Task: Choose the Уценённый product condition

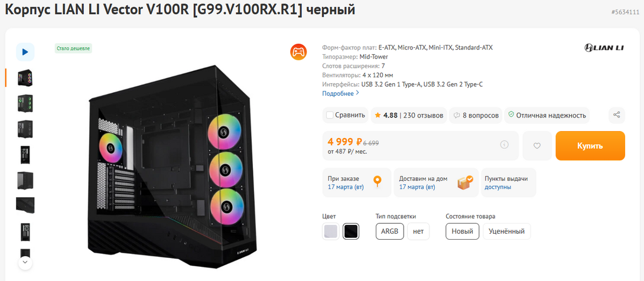Action: pyautogui.click(x=506, y=231)
